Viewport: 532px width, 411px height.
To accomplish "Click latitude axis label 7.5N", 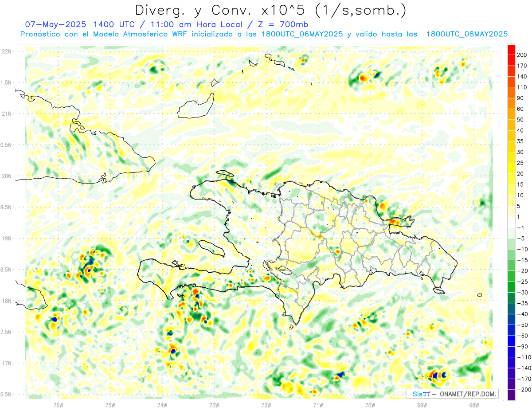I will pyautogui.click(x=7, y=332).
